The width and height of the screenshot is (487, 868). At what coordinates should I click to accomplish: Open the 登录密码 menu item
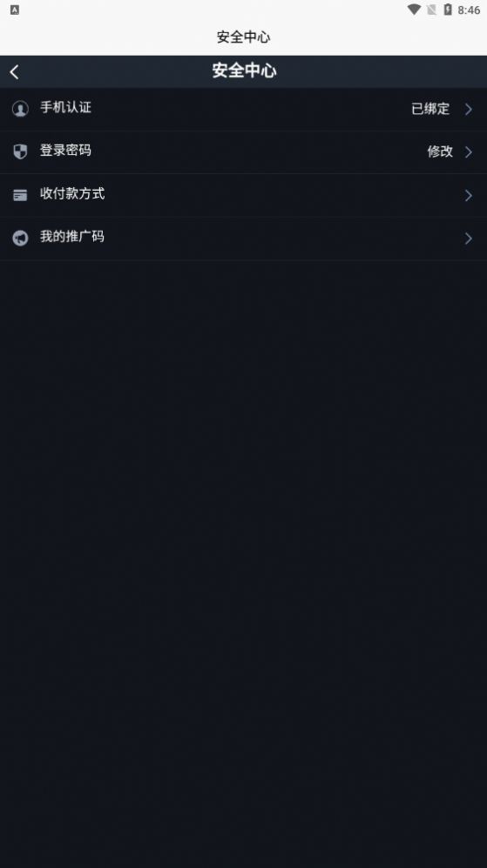tap(243, 151)
